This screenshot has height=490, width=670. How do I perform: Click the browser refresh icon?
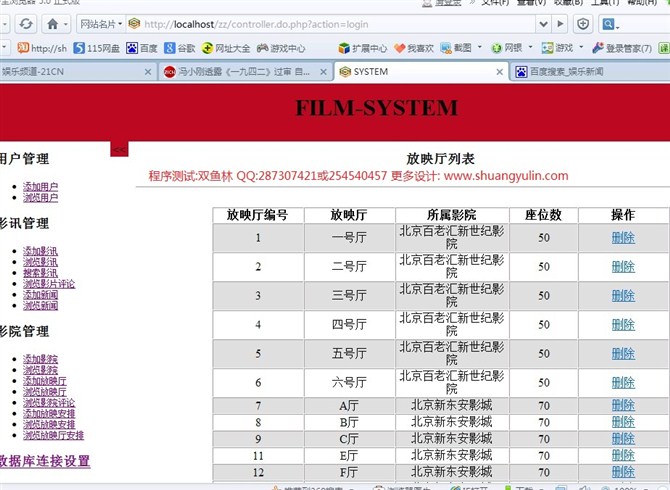click(x=26, y=24)
